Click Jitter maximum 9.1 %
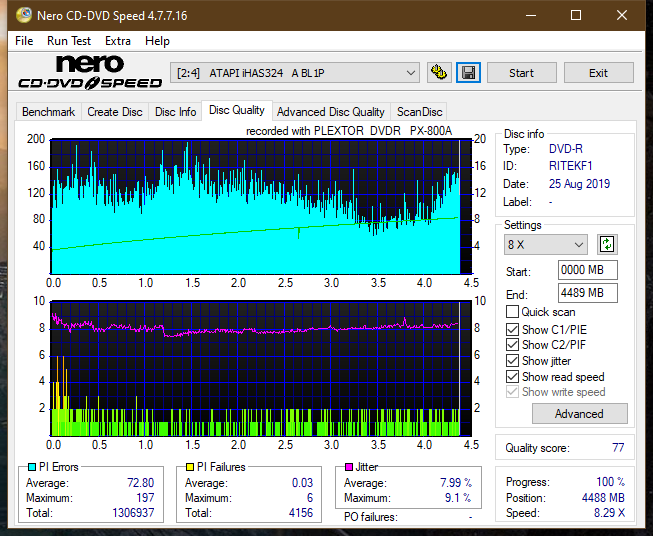 coord(458,498)
